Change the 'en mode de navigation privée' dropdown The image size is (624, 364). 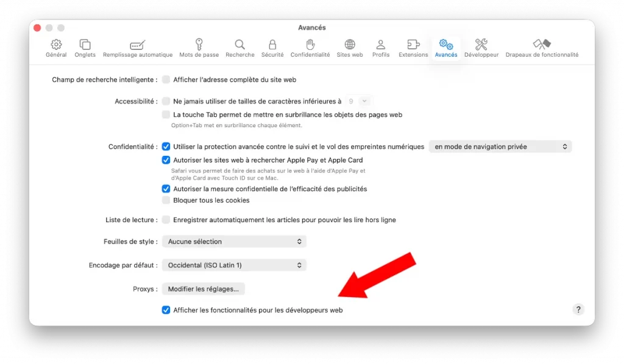500,146
